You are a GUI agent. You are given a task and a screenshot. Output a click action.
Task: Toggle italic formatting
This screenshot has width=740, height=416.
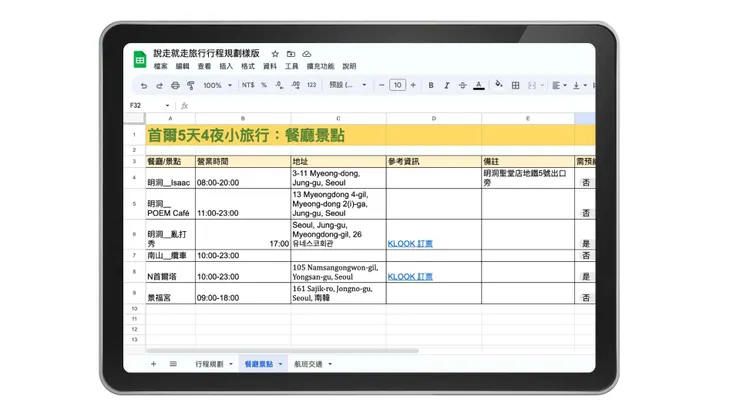[x=446, y=85]
